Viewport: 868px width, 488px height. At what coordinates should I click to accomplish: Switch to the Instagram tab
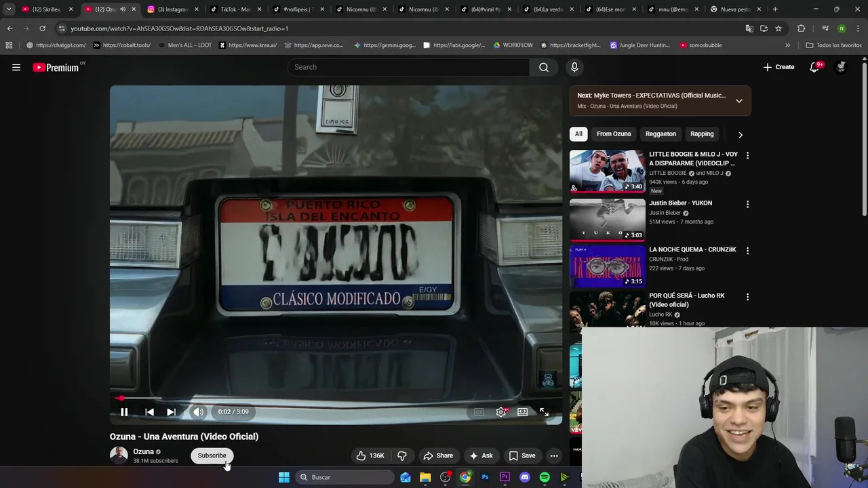click(172, 9)
